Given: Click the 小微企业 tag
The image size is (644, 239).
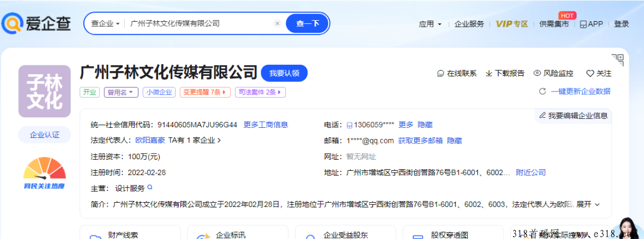Looking at the screenshot, I should 159,92.
